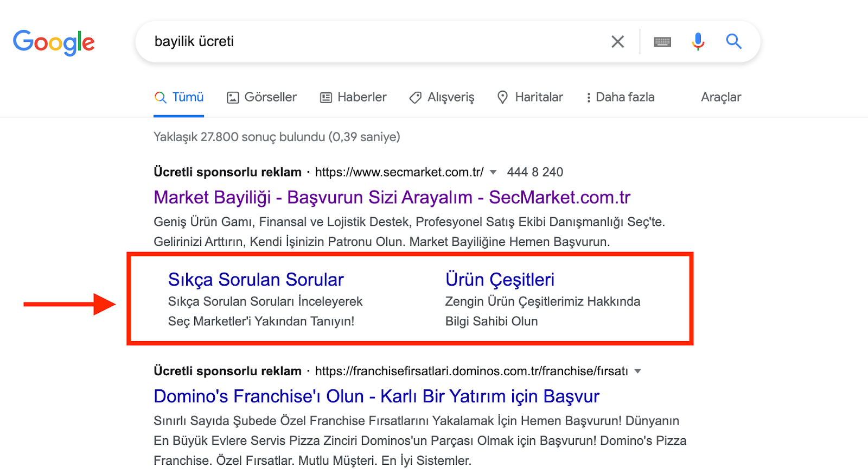
Task: Click the 'Geniş Ürün Gamı' SecMarket description
Action: tap(409, 232)
